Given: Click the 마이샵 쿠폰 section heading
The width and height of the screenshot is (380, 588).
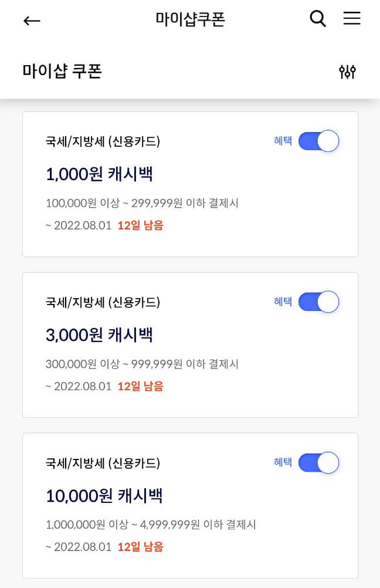Looking at the screenshot, I should click(x=62, y=72).
